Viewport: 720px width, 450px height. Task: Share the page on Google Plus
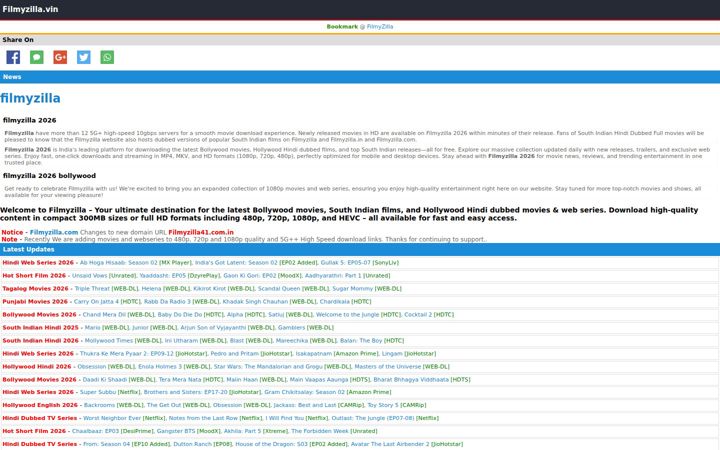pos(60,57)
